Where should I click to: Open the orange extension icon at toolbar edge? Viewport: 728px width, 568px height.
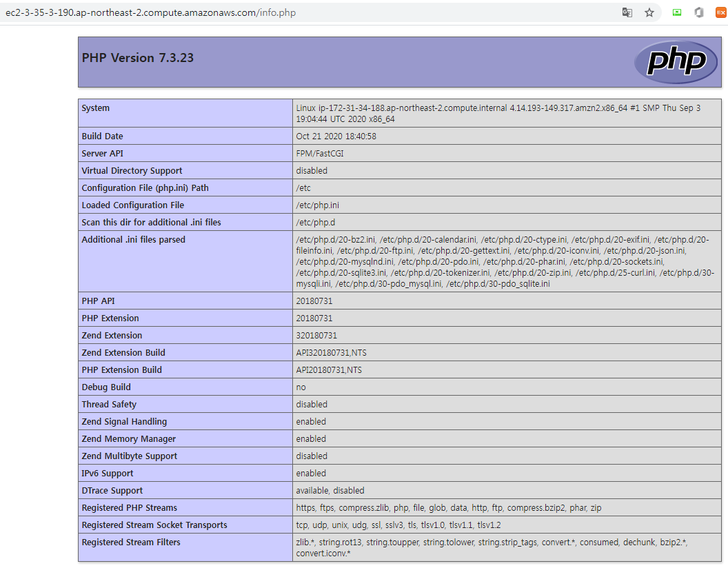click(721, 12)
